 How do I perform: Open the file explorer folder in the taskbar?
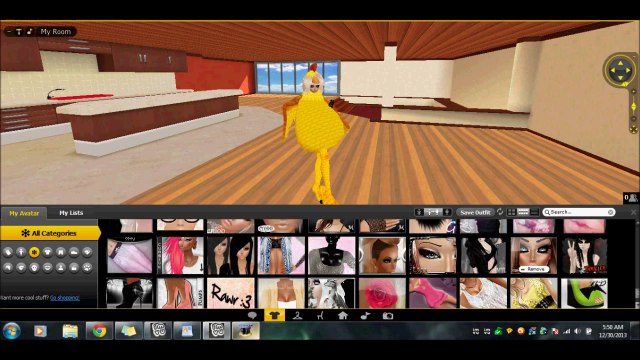70,331
